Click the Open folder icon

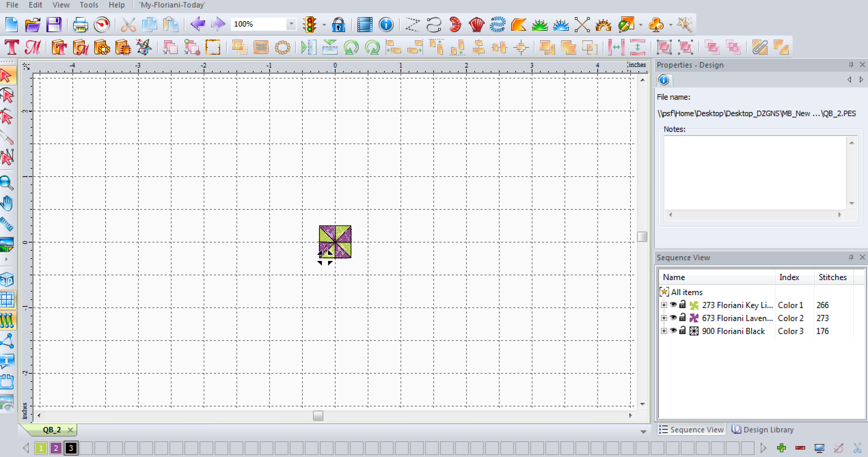[x=33, y=25]
